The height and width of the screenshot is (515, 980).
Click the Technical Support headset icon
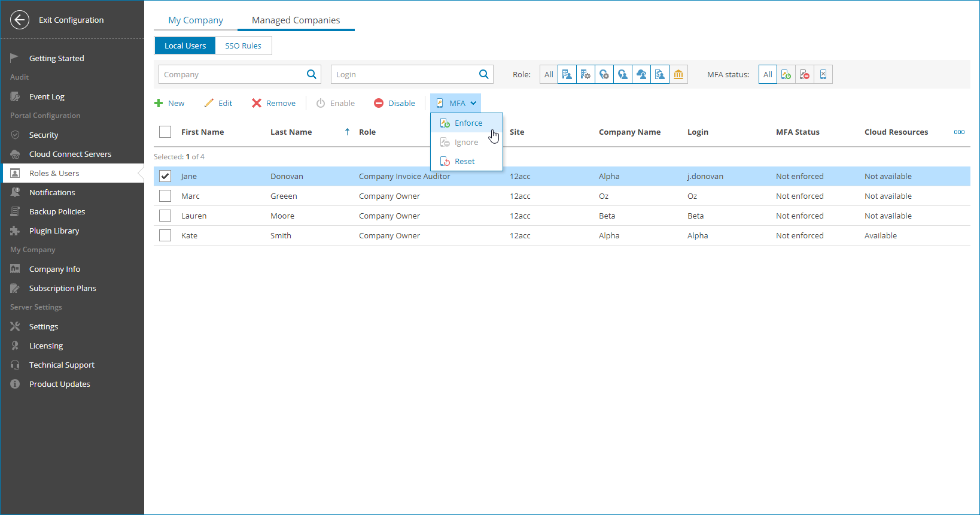tap(15, 365)
